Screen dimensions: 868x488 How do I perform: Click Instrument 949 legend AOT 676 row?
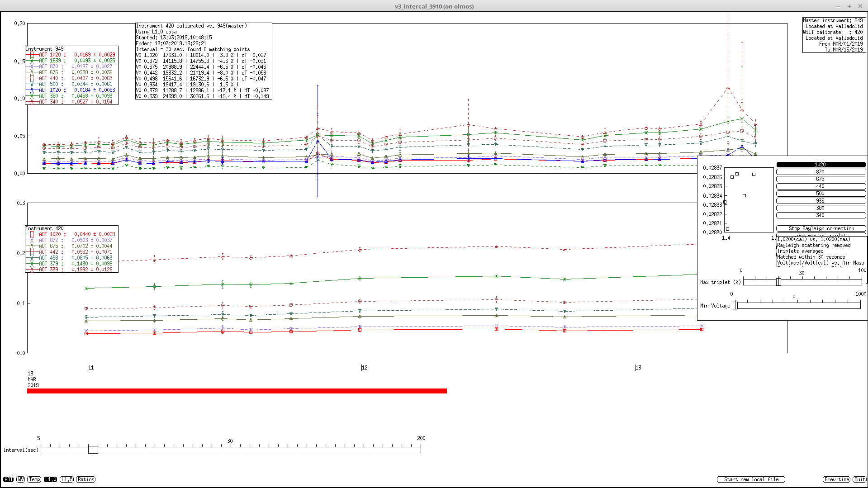coord(71,72)
